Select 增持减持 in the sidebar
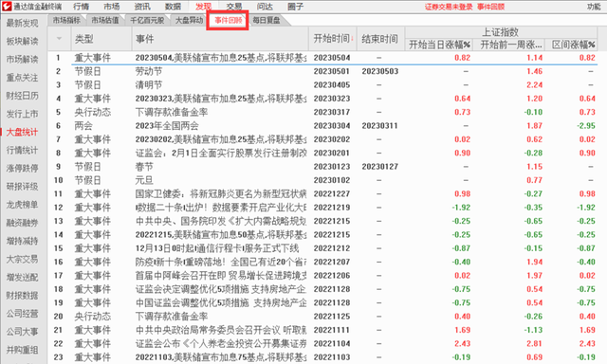 [22, 242]
